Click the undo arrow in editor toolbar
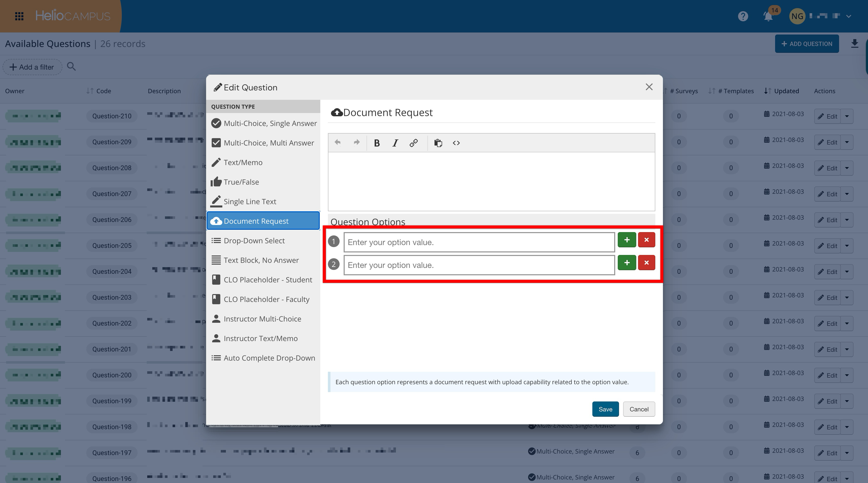Viewport: 868px width, 483px height. 338,142
